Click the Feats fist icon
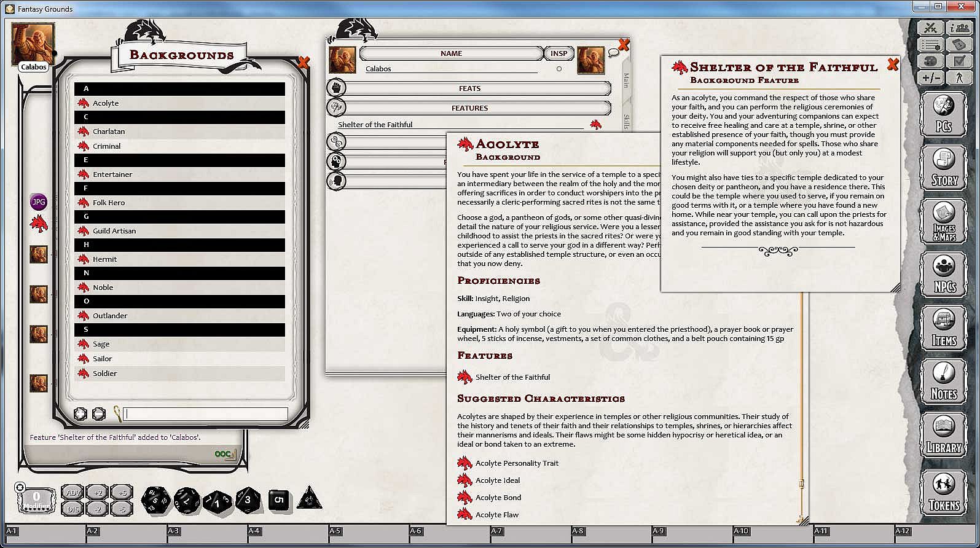The height and width of the screenshot is (548, 980). pos(336,88)
